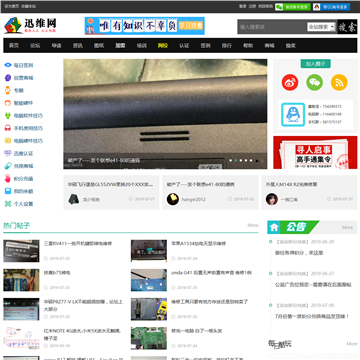Click the avatar in 外星人M14X card
The image size is (360, 360).
pos(272,199)
